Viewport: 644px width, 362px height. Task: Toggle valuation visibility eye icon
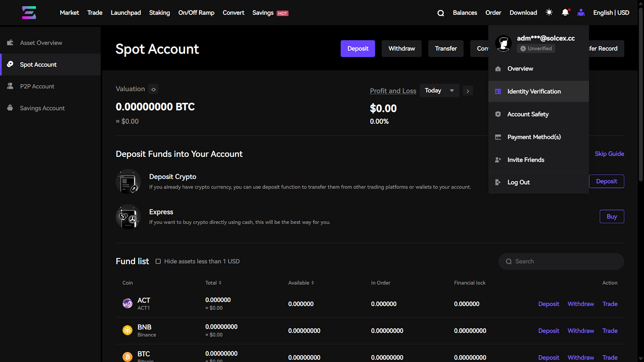point(153,89)
